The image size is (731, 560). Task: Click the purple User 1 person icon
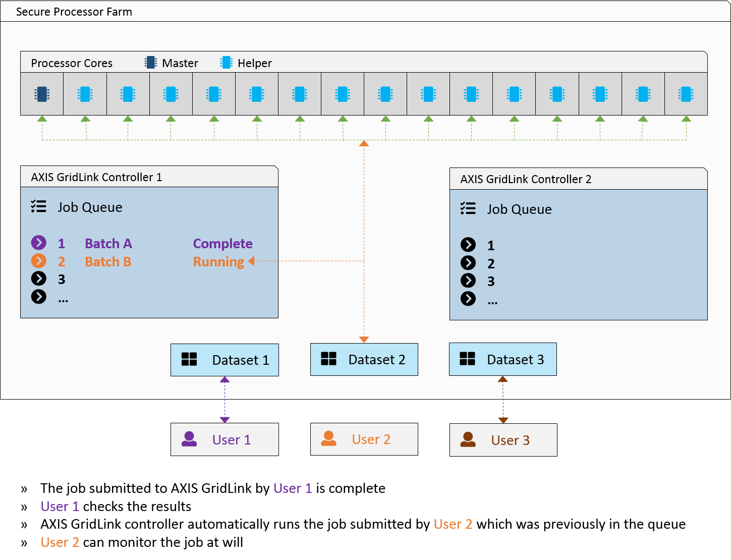[x=189, y=439]
